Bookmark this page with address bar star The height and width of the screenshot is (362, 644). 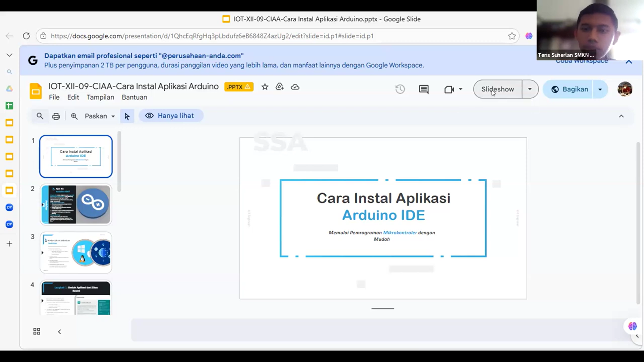pos(512,36)
